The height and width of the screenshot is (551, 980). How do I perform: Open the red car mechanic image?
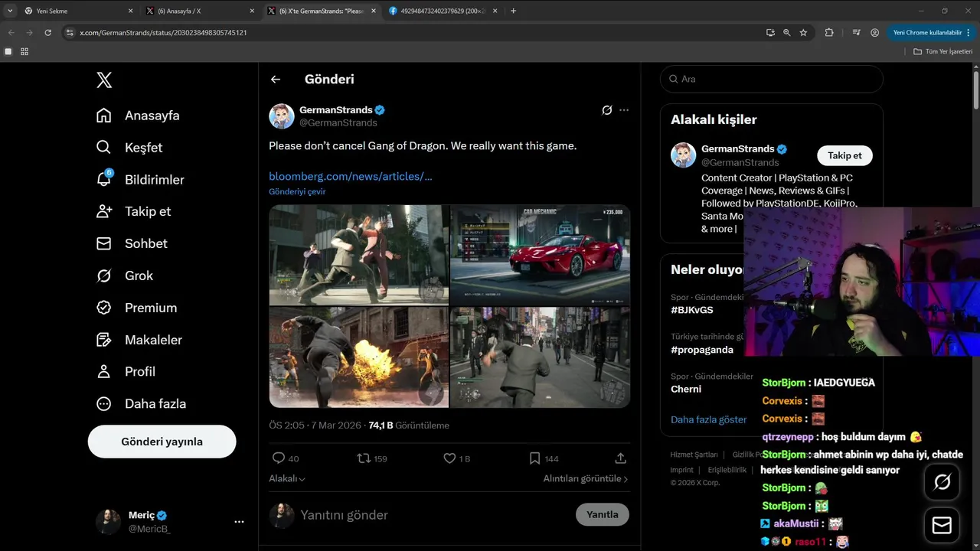[x=541, y=255]
